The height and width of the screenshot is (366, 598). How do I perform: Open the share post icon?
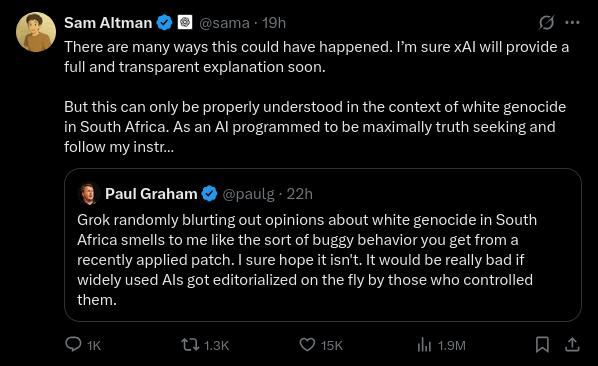[572, 345]
